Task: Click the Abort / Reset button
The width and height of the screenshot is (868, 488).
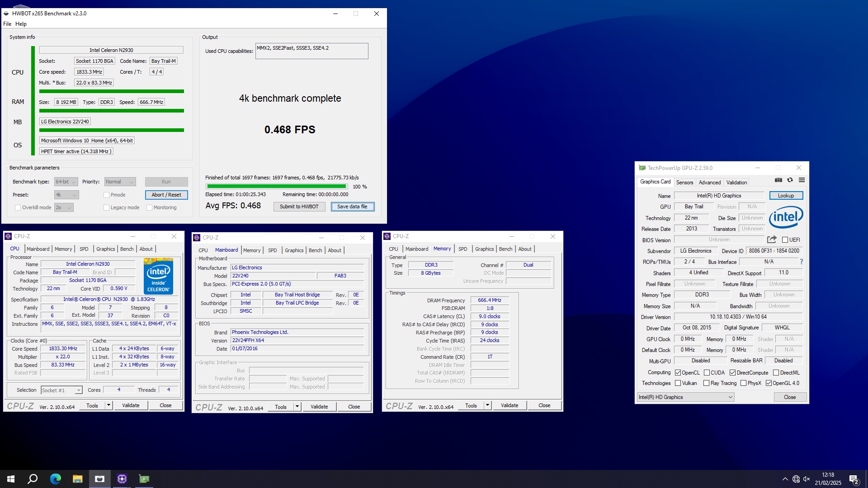Action: [166, 195]
